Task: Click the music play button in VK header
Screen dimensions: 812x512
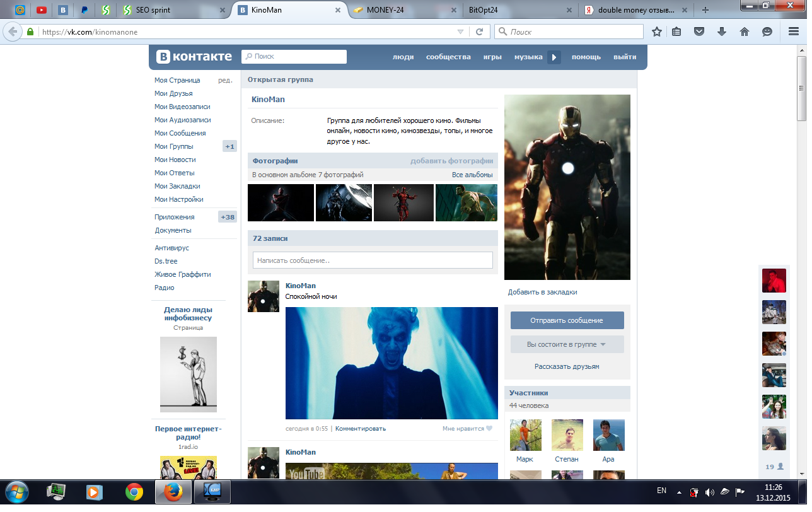Action: point(554,57)
